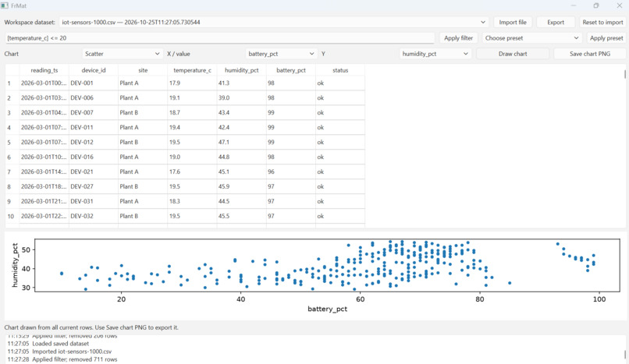Click the DEV-012 cell
The image size is (629, 364).
[94, 142]
